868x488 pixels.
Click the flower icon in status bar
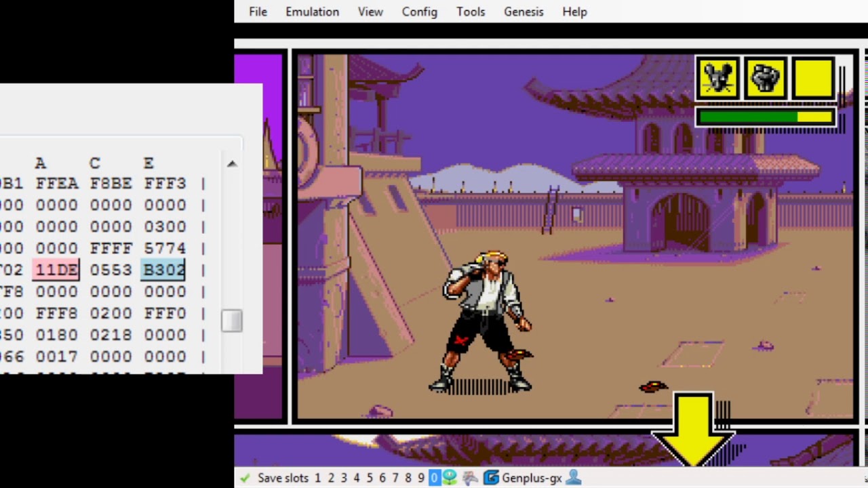(x=450, y=478)
